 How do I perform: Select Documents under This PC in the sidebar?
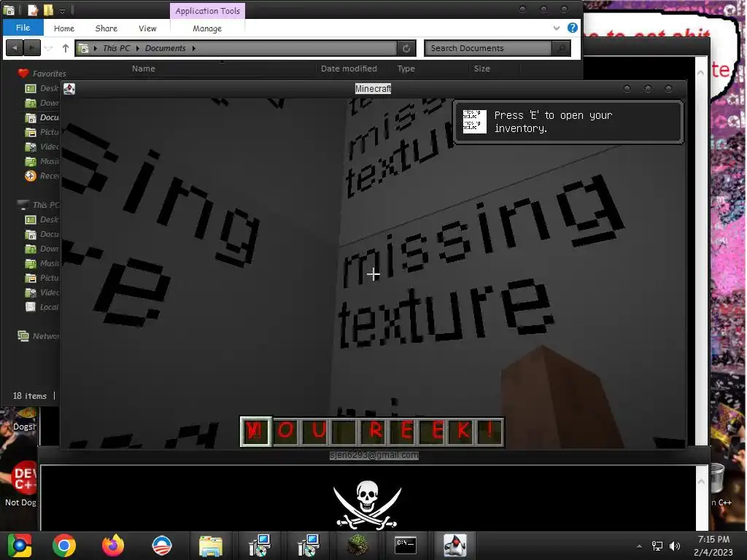click(42, 234)
